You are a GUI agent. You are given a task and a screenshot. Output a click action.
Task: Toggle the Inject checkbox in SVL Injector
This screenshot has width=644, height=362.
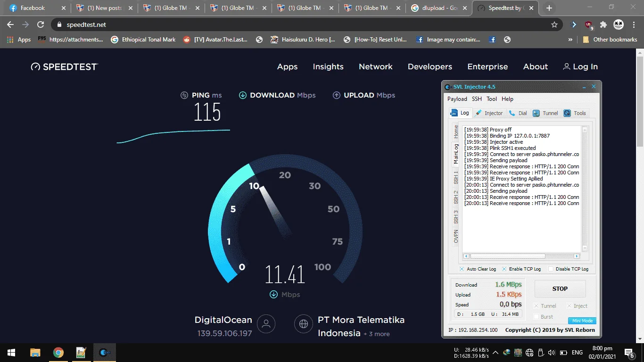coord(569,306)
